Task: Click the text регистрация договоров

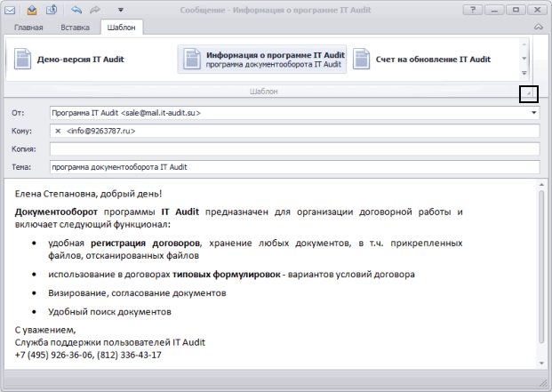Action: click(x=146, y=244)
